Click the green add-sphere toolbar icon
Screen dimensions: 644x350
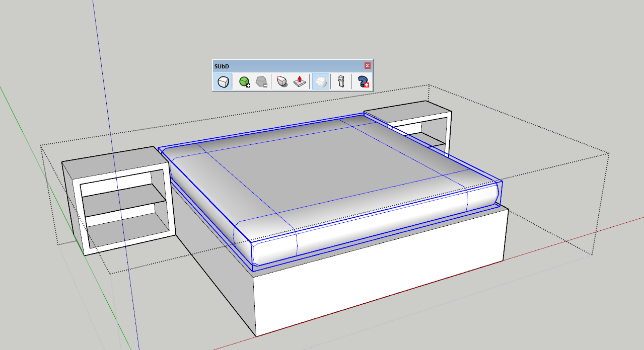[244, 82]
